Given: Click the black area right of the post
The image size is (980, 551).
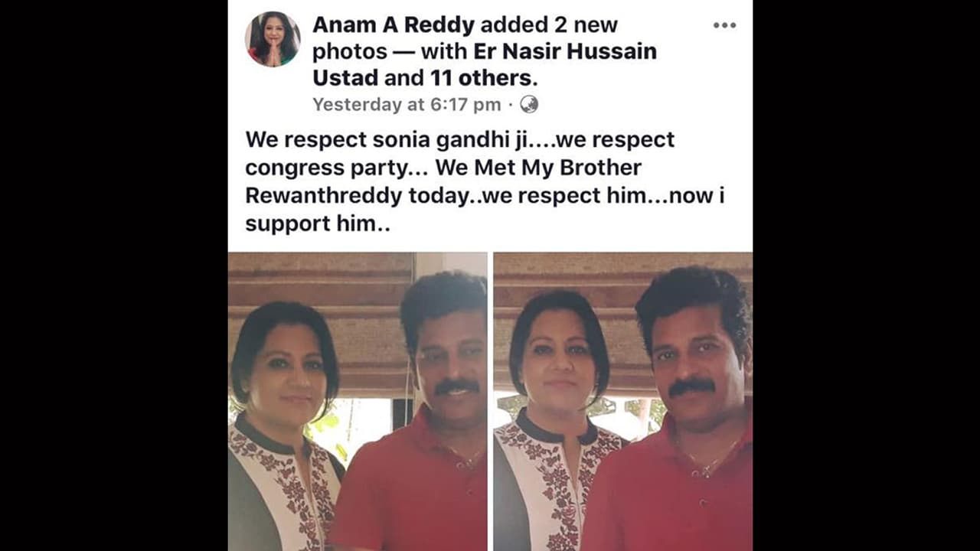Looking at the screenshot, I should [866, 275].
